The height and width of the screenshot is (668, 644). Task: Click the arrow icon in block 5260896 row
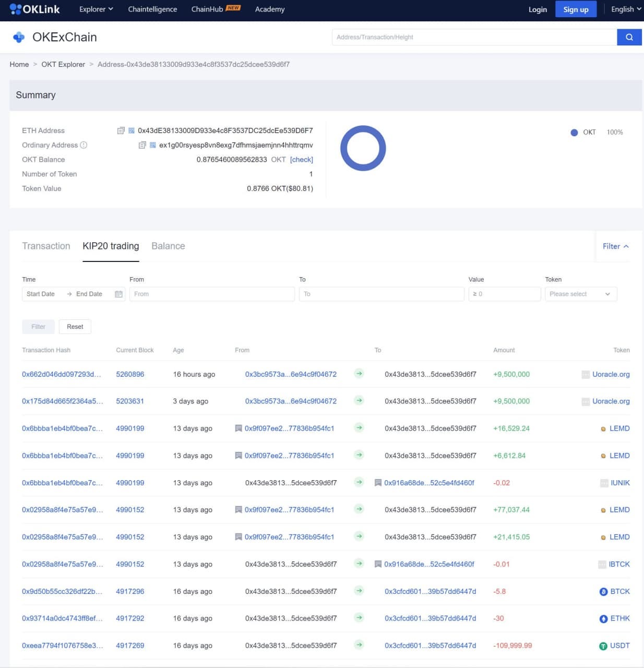359,374
